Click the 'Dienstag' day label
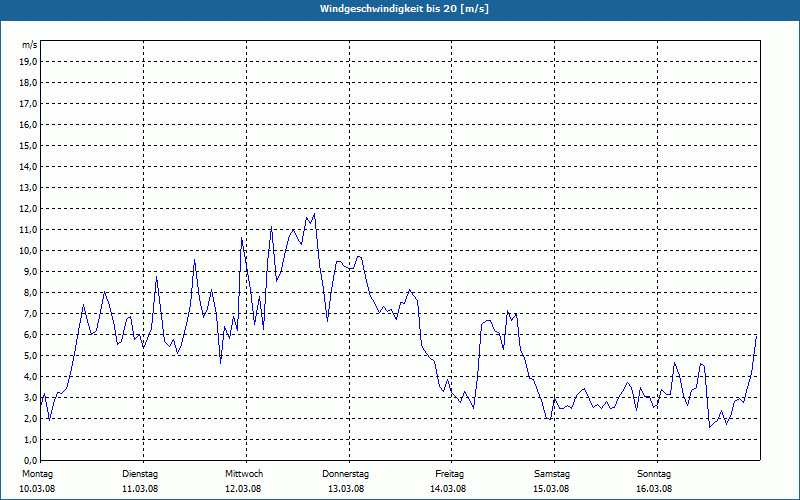This screenshot has width=800, height=500. pyautogui.click(x=140, y=474)
